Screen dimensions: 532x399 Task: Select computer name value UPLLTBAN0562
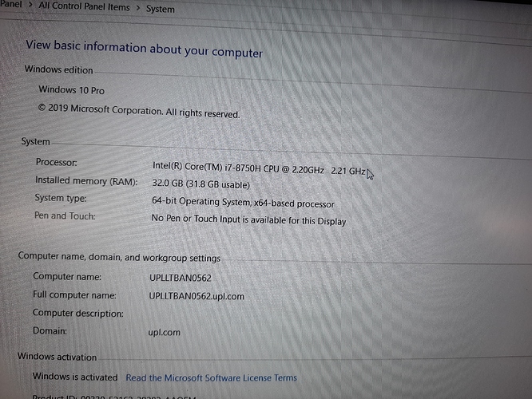click(181, 278)
